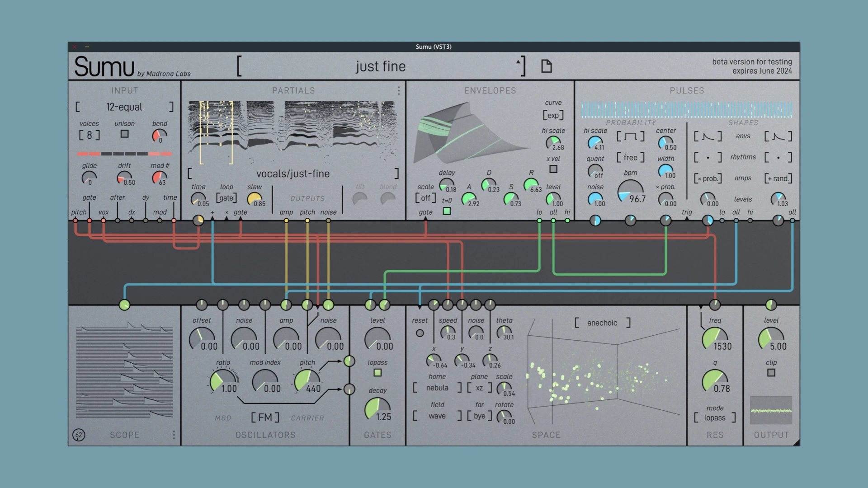Select the left envs shape selector

click(708, 136)
